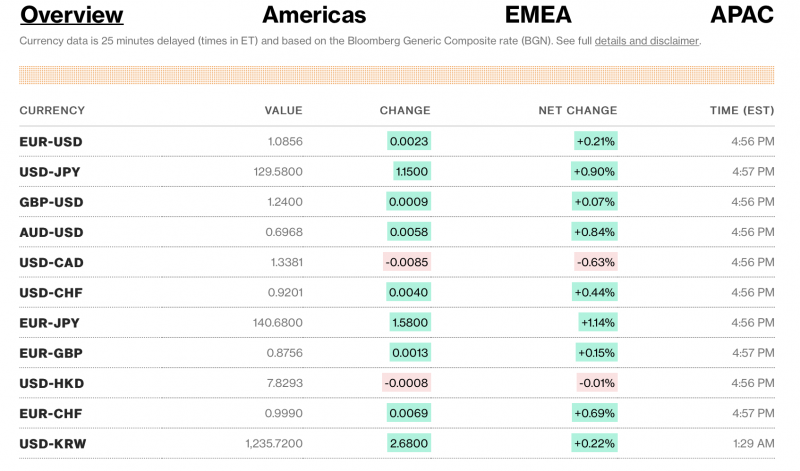Select the EUR-CHF currency pair
800x471 pixels.
pos(50,413)
